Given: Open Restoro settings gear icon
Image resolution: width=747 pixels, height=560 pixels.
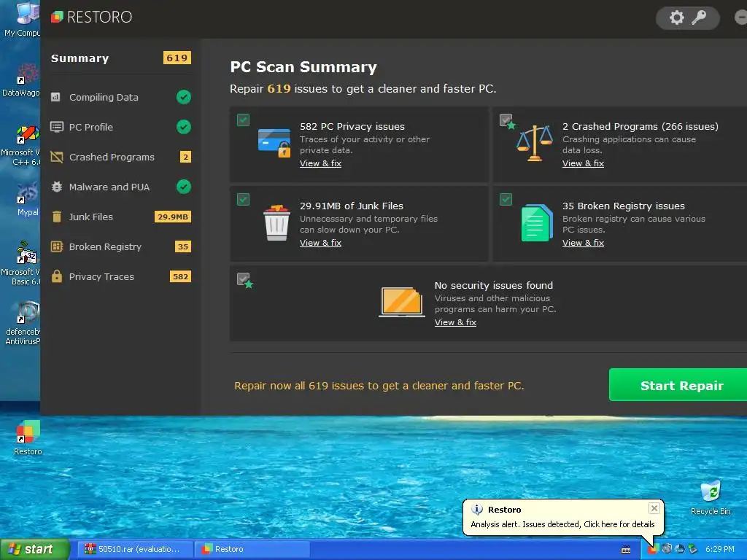Looking at the screenshot, I should point(676,17).
